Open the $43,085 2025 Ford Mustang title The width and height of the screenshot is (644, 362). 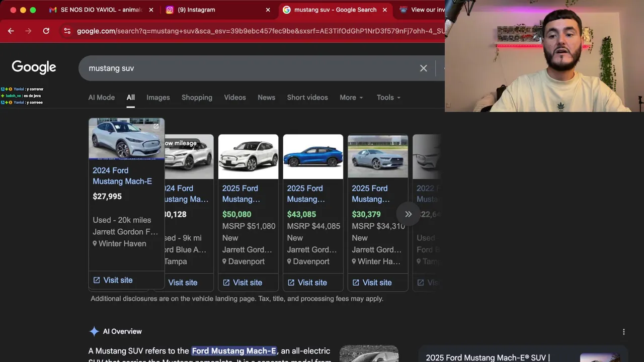tap(306, 194)
